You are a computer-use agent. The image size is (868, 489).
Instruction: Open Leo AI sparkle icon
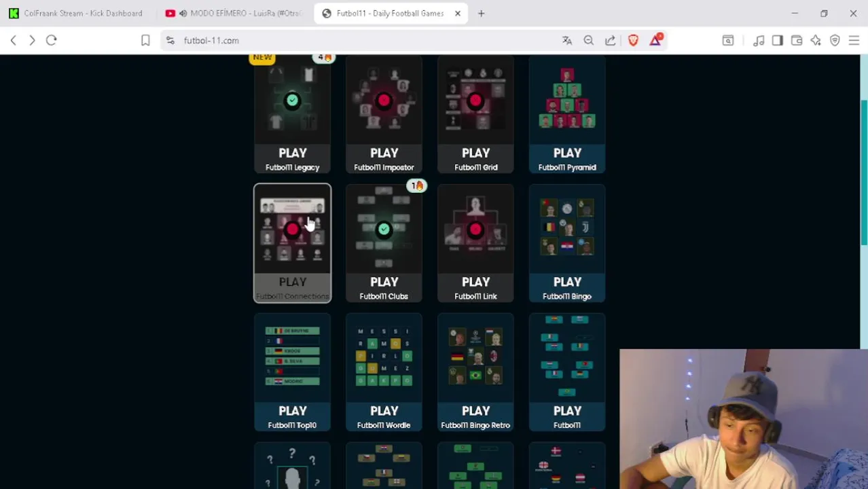(816, 41)
